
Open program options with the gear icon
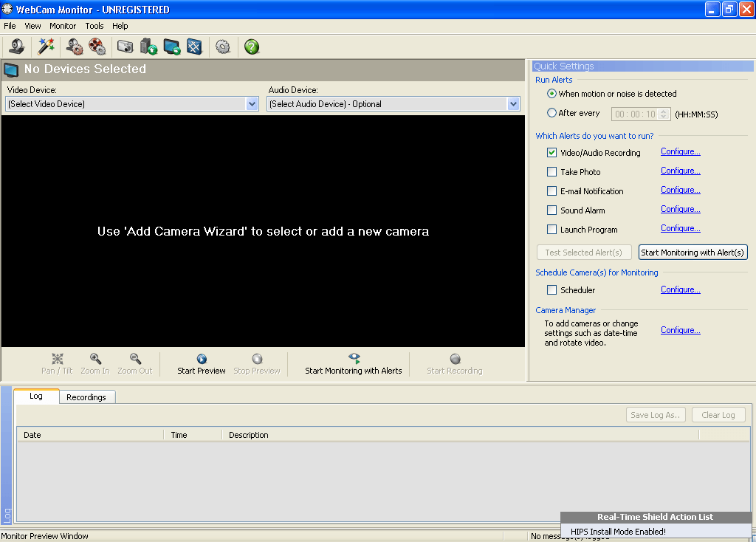click(x=221, y=46)
